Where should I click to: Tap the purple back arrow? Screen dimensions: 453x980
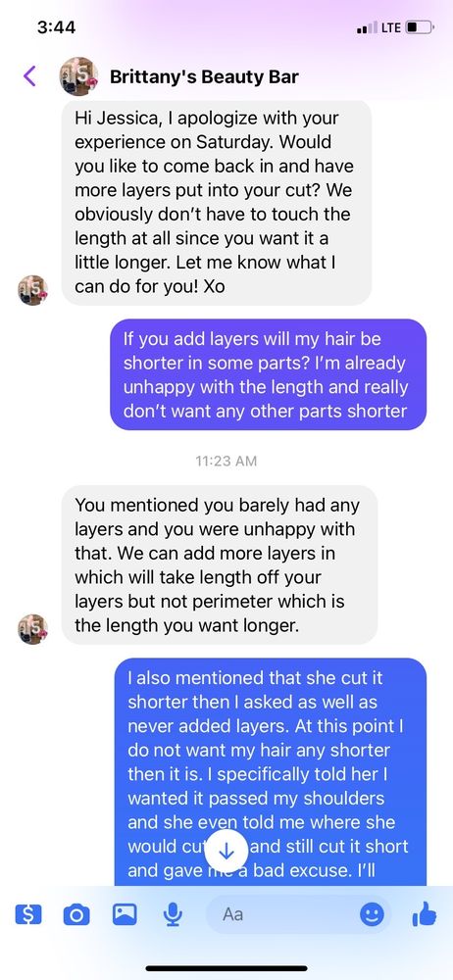click(x=29, y=76)
